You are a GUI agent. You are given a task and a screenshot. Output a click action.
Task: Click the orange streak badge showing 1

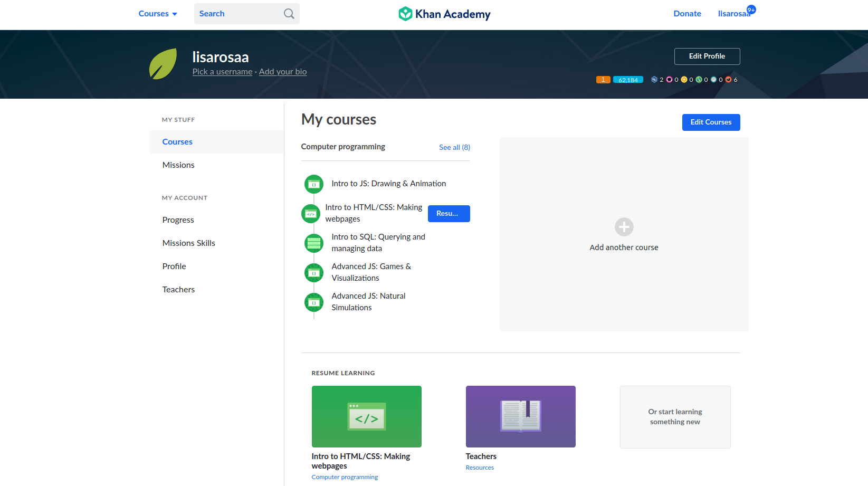(603, 80)
